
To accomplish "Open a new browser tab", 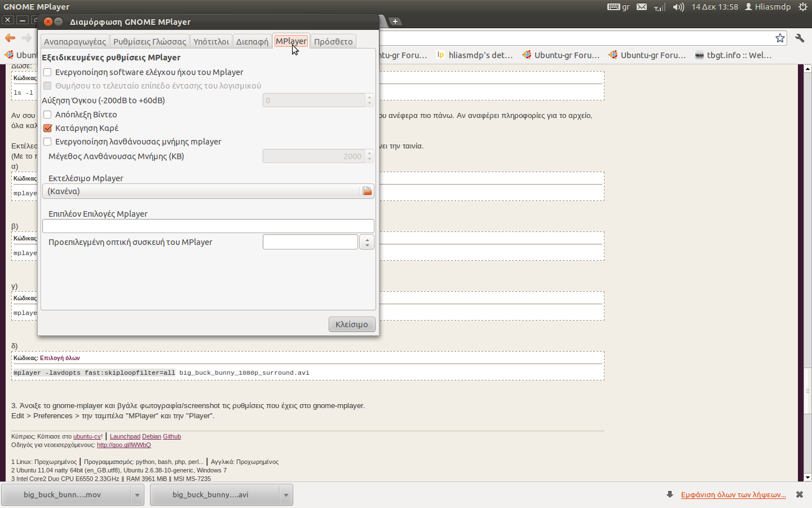I will 396,21.
